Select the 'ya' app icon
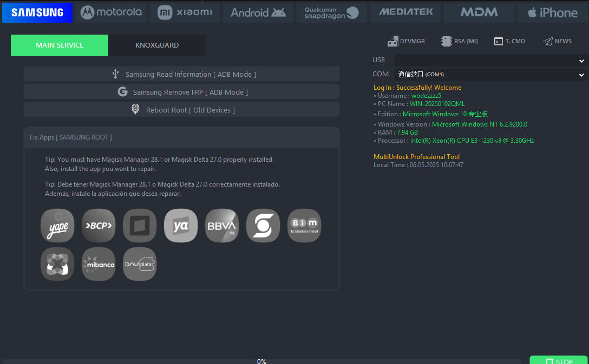Viewport: 589px width, 364px height. 181,226
